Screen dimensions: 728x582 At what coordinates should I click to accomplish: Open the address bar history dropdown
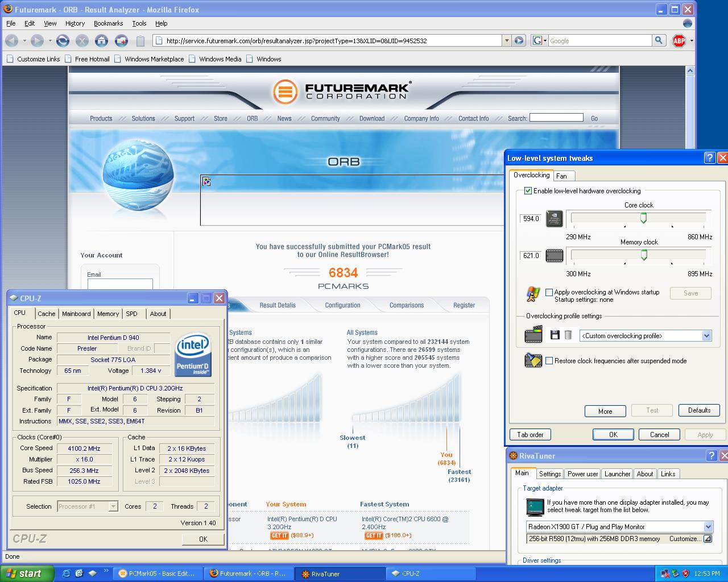coord(506,40)
